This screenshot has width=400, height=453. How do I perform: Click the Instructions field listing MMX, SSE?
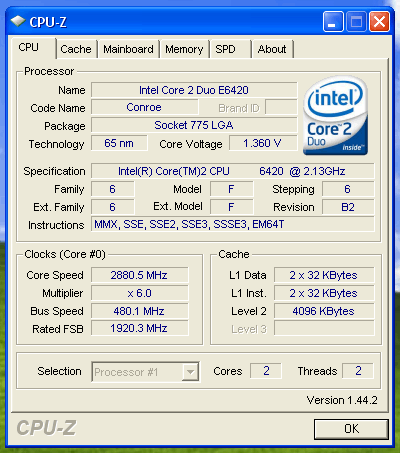(232, 224)
